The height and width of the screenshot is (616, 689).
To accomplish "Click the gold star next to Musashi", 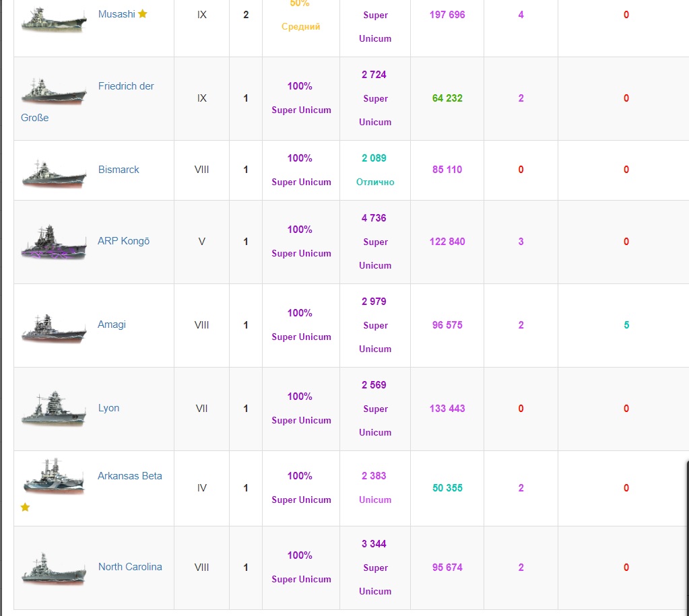I will (x=142, y=14).
